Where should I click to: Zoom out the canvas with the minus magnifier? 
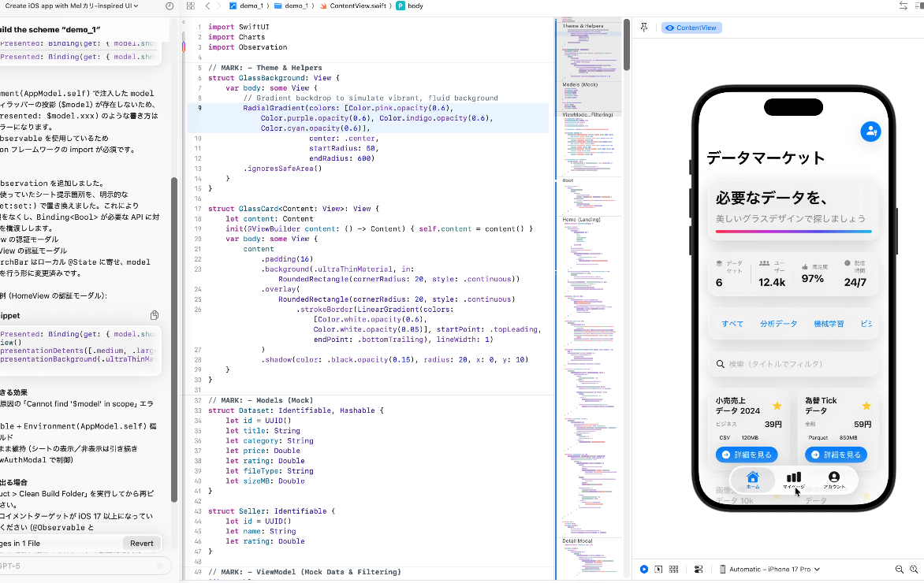(899, 569)
